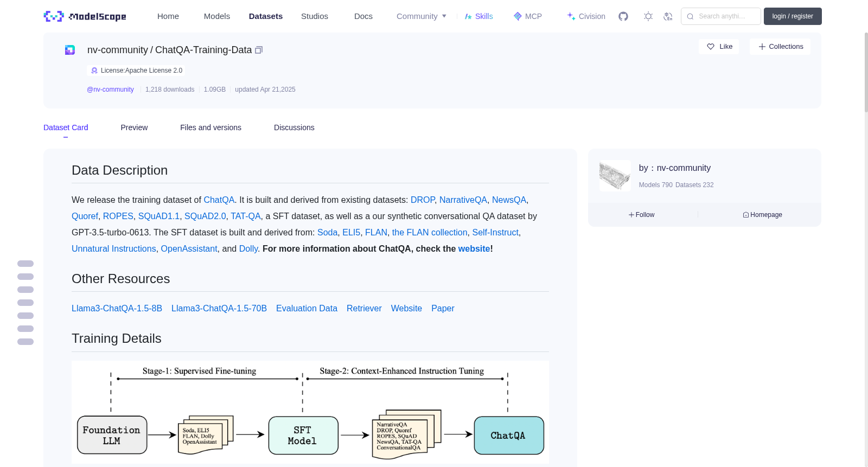868x467 pixels.
Task: Switch to the Preview tab
Action: pyautogui.click(x=134, y=127)
